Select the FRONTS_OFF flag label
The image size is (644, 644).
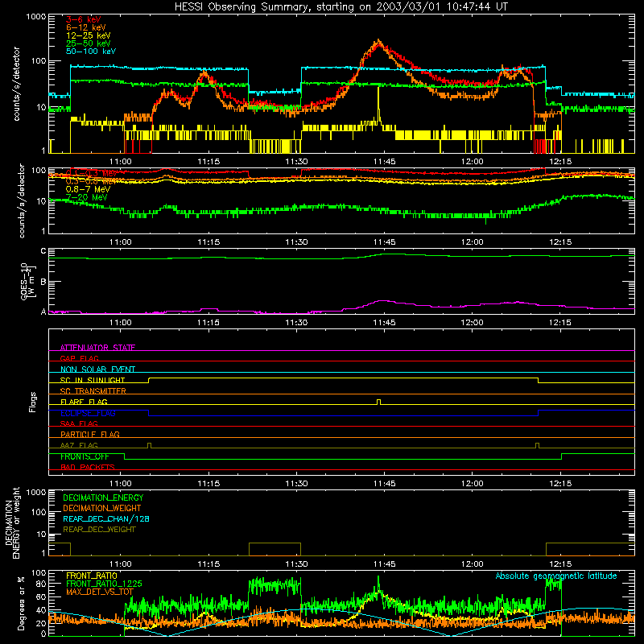[x=85, y=456]
